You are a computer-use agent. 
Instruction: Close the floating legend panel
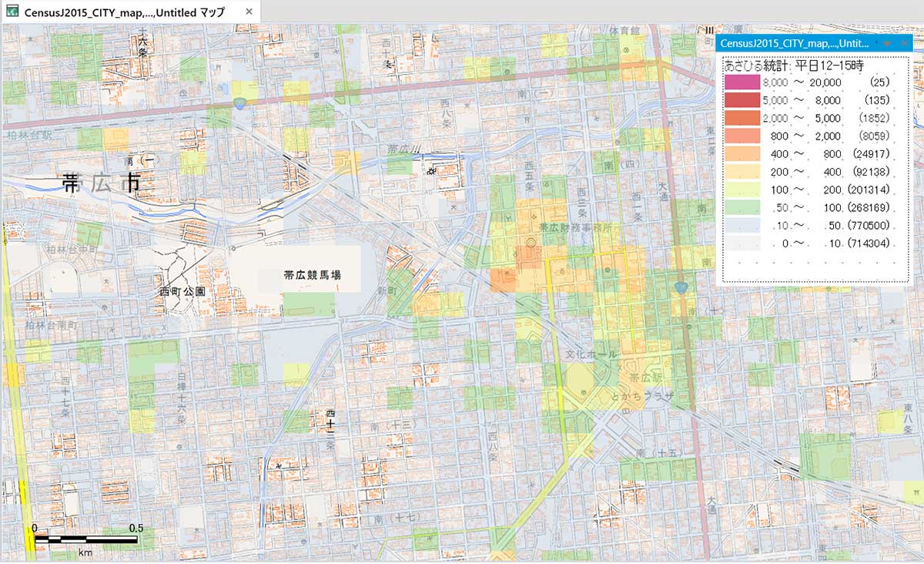point(903,43)
